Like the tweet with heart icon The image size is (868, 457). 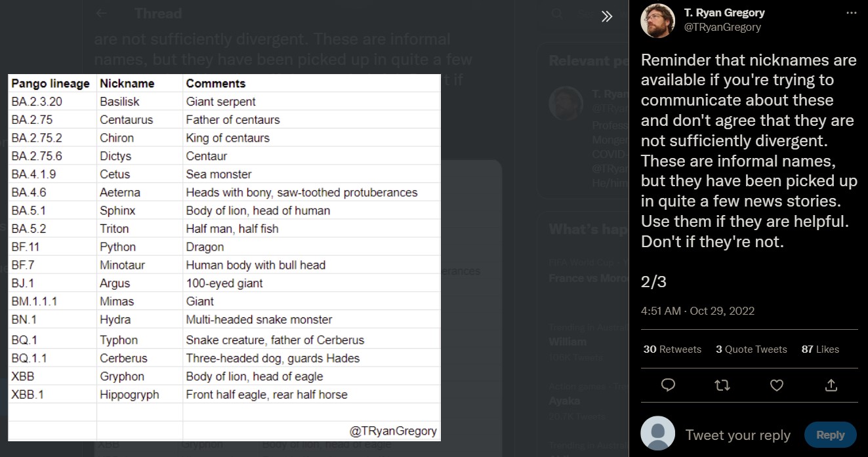[x=776, y=385]
